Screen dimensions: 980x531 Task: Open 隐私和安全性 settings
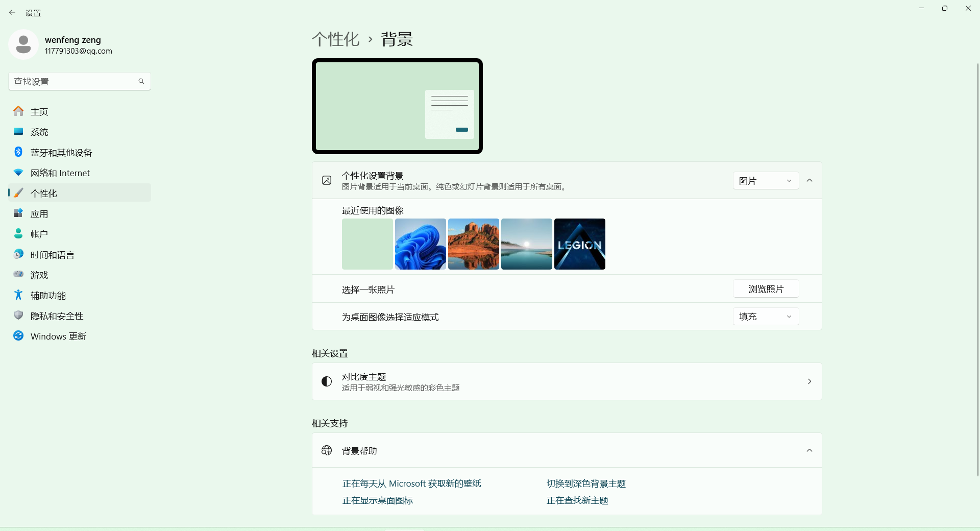coord(80,316)
